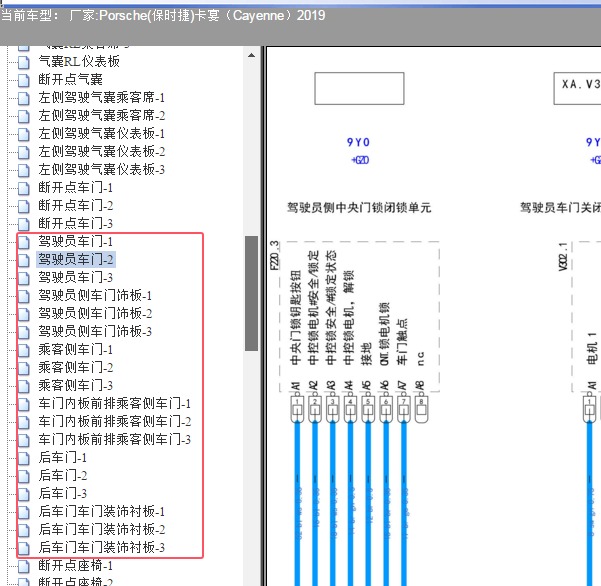Viewport: 601px width, 586px height.
Task: Open 驾驶员车门-3 diagram
Action: pyautogui.click(x=76, y=277)
